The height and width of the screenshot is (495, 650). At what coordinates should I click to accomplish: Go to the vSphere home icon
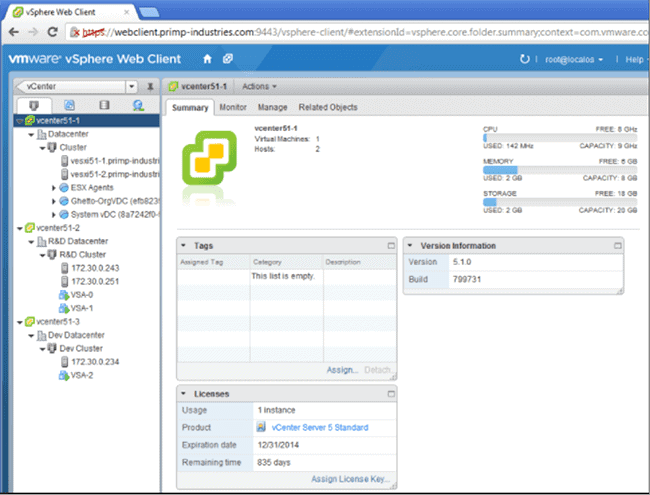[x=207, y=59]
